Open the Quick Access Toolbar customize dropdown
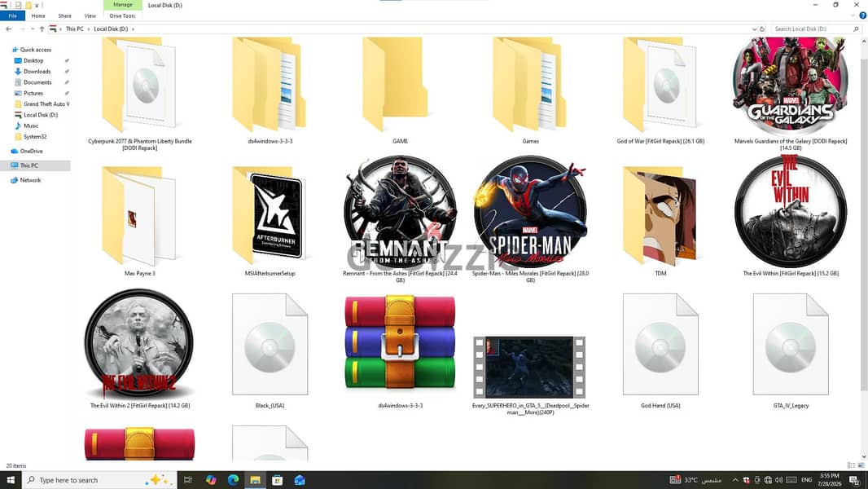868x489 pixels. point(37,5)
